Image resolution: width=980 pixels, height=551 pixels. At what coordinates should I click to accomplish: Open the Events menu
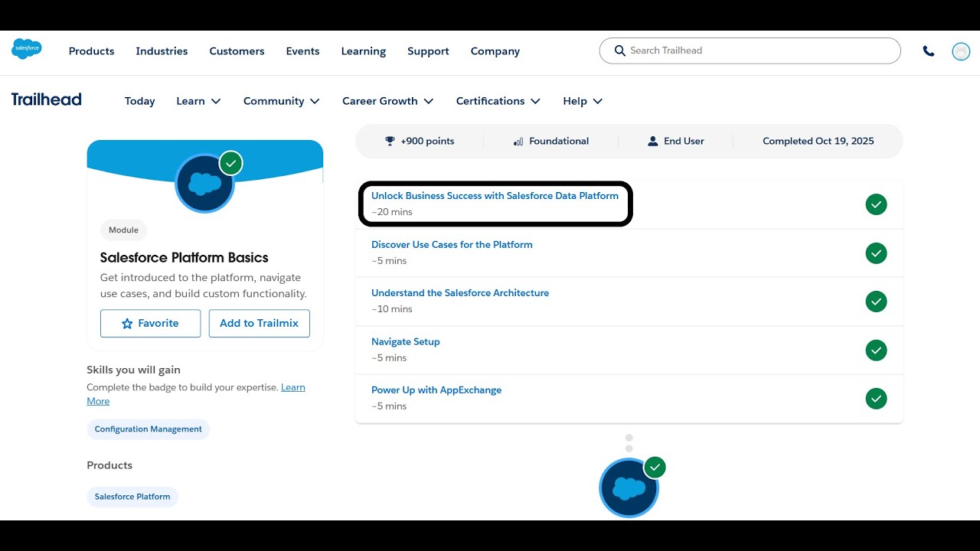(302, 51)
